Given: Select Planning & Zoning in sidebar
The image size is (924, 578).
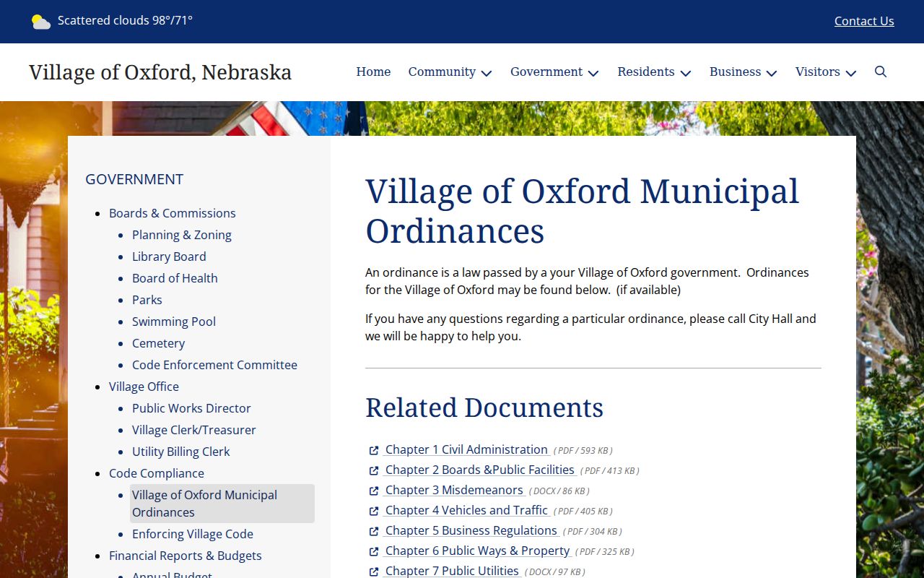Looking at the screenshot, I should pos(182,235).
